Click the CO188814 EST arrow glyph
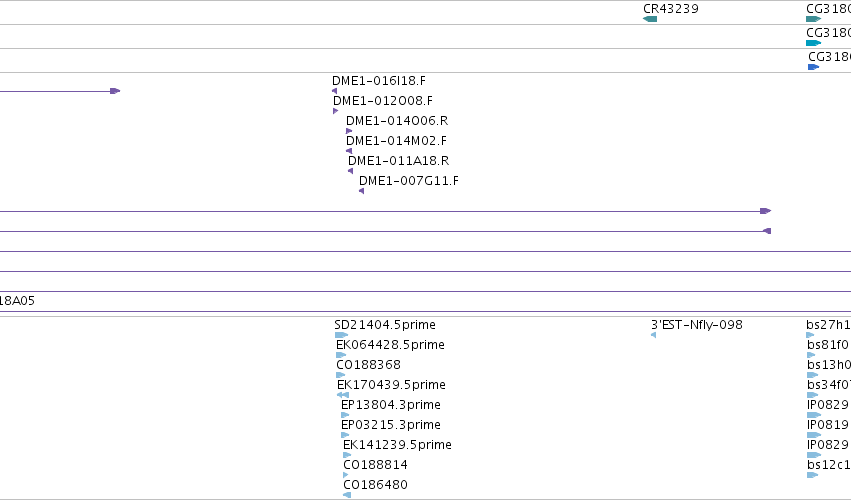This screenshot has width=851, height=500. coord(346,475)
